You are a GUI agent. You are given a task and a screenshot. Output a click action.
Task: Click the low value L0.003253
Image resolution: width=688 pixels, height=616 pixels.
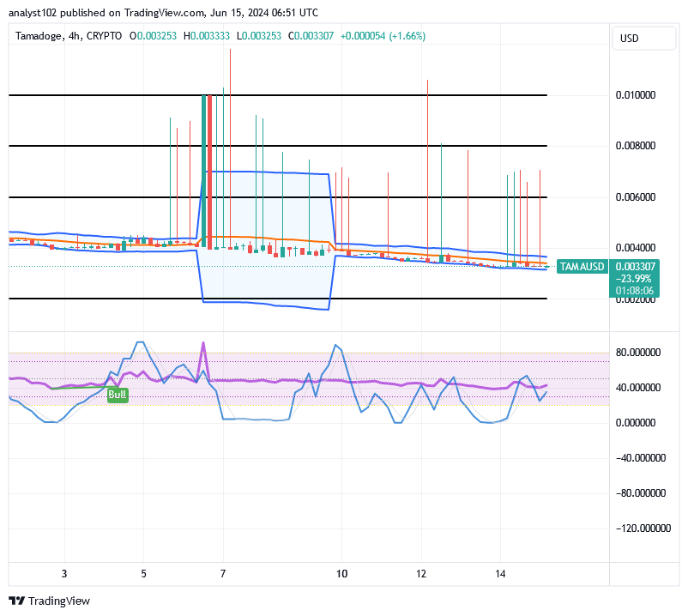click(259, 36)
